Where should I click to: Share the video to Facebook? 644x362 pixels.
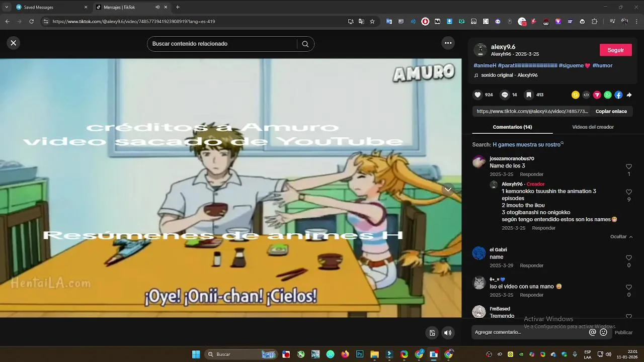[x=618, y=95]
